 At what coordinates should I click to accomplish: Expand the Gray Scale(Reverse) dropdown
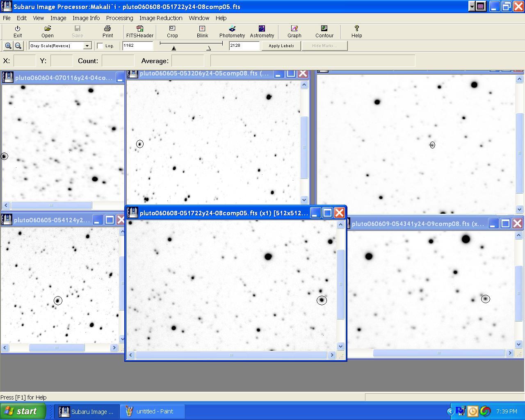87,46
